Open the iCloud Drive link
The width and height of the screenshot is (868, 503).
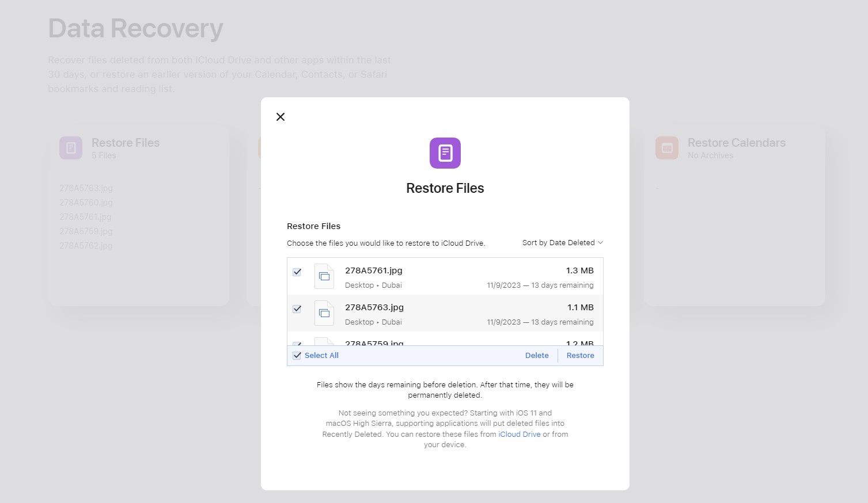(x=519, y=435)
